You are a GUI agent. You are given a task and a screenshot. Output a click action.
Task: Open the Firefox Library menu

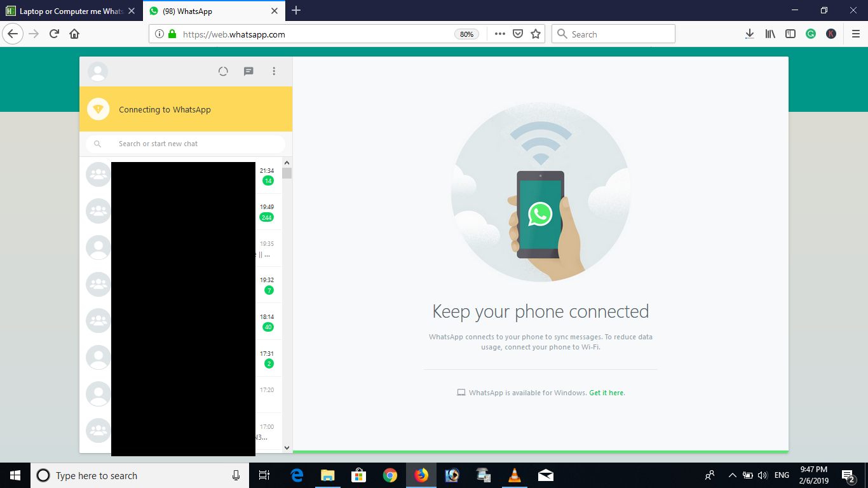tap(770, 34)
